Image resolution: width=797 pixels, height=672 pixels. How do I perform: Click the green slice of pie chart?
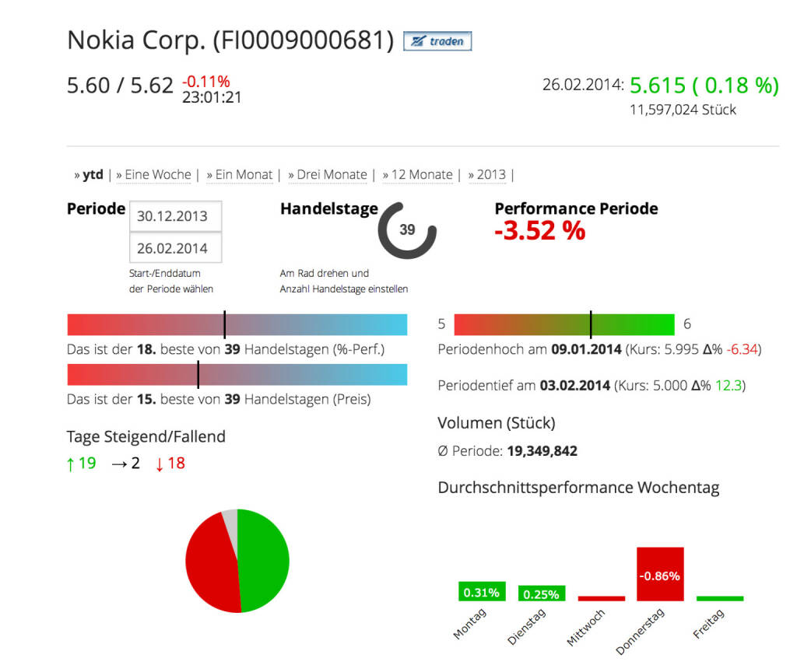click(x=265, y=560)
